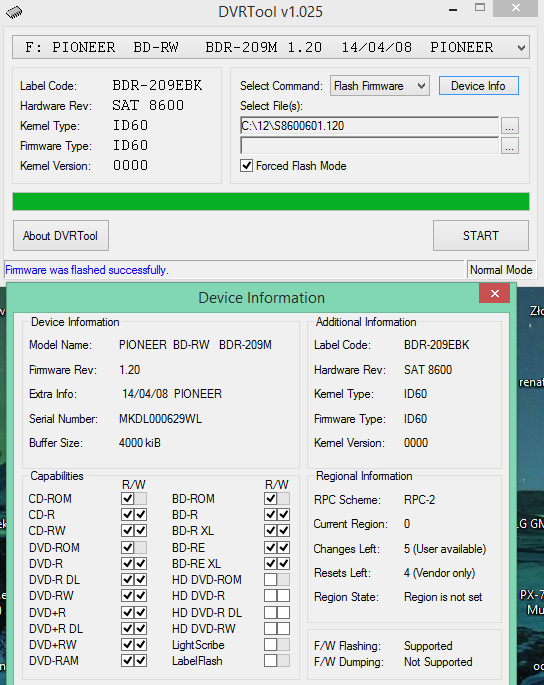
Task: Click the '4 (Vendor only)' resets left value
Action: tap(440, 573)
